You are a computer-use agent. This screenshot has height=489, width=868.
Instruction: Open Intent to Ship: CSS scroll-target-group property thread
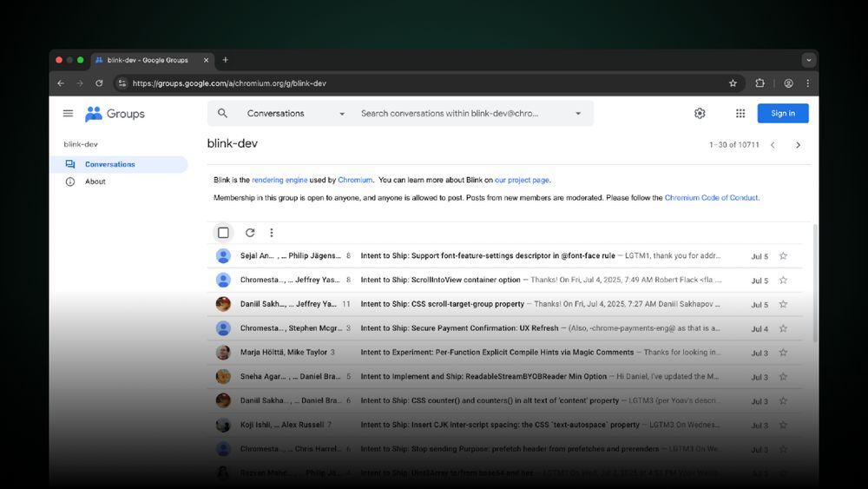coord(443,304)
